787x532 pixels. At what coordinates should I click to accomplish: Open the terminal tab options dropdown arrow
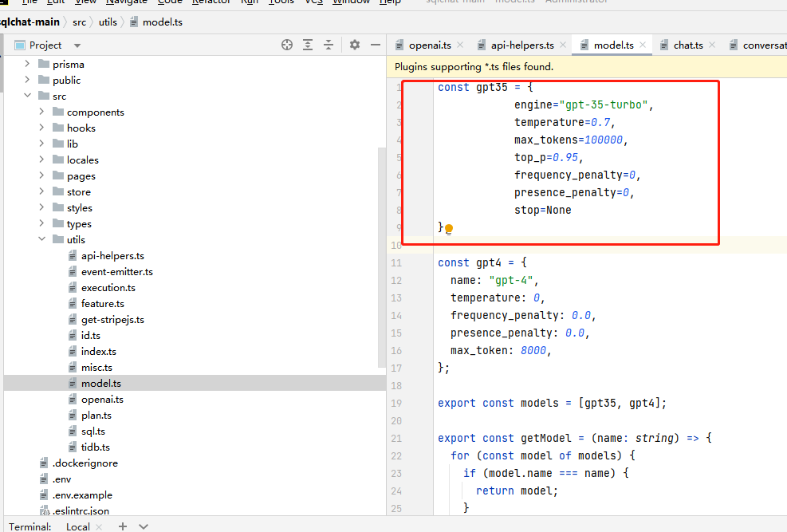tap(144, 526)
